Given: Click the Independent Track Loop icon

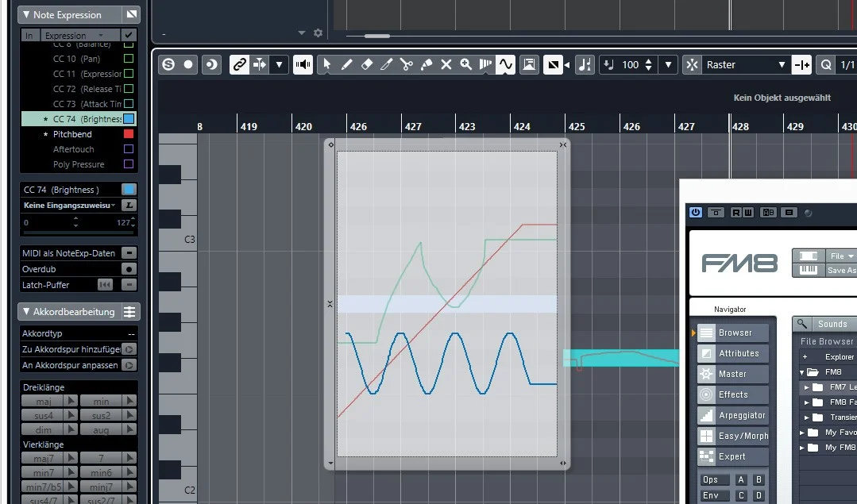Looking at the screenshot, I should (x=529, y=64).
